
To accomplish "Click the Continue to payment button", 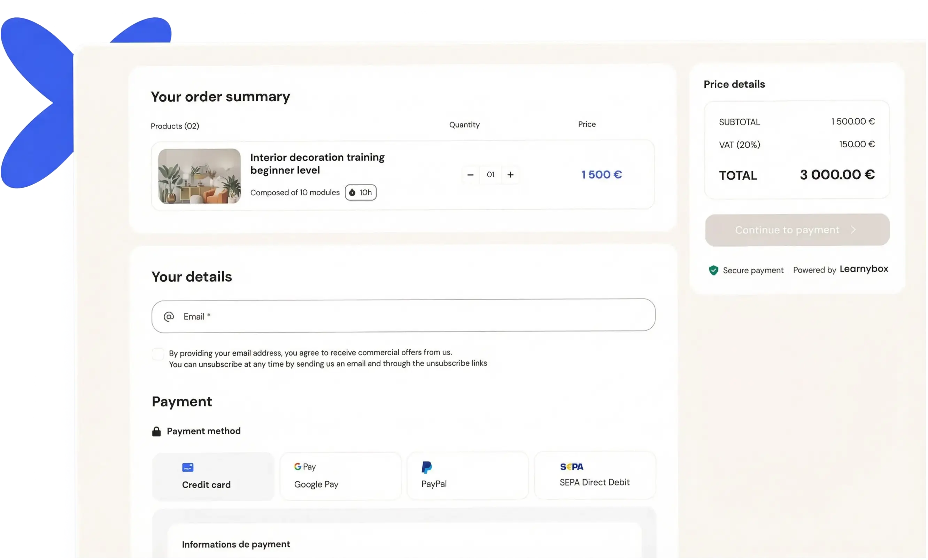I will pyautogui.click(x=797, y=230).
